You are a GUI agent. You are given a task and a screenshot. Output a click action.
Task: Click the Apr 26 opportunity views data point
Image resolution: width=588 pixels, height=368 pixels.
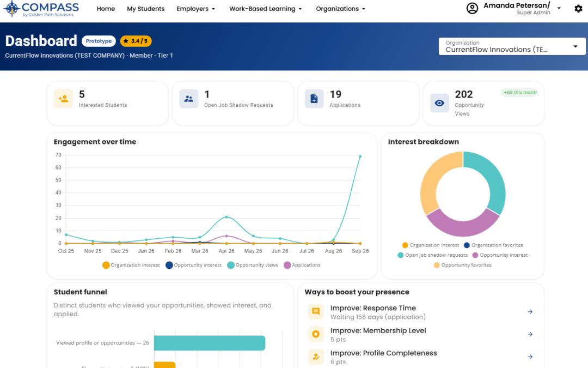click(226, 217)
